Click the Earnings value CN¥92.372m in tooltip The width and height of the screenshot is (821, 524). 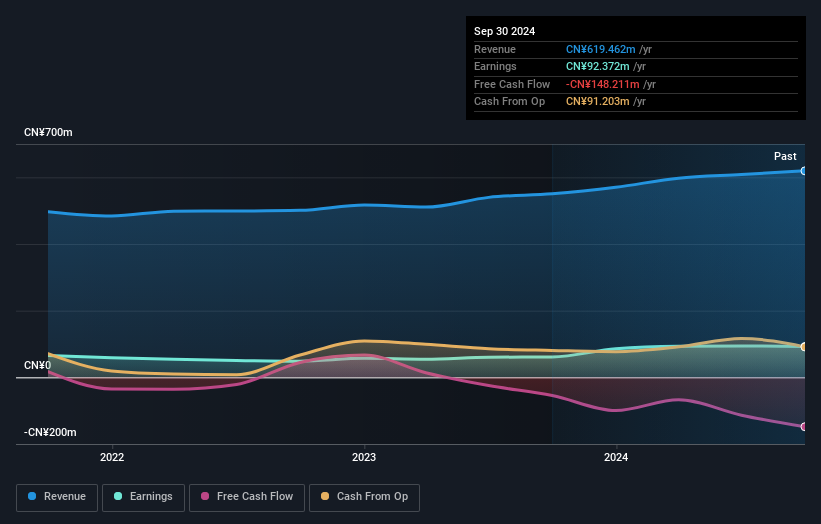coord(597,67)
